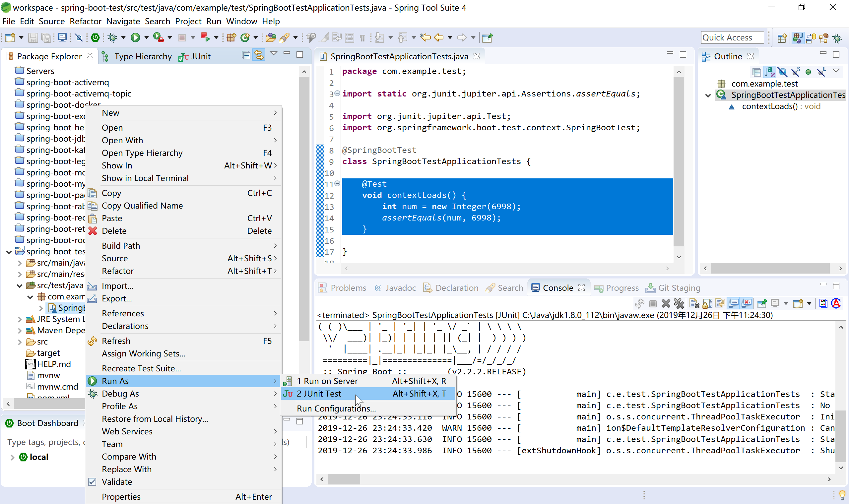Click the Relaunch red square play icon
This screenshot has height=504, width=849.
(205, 37)
